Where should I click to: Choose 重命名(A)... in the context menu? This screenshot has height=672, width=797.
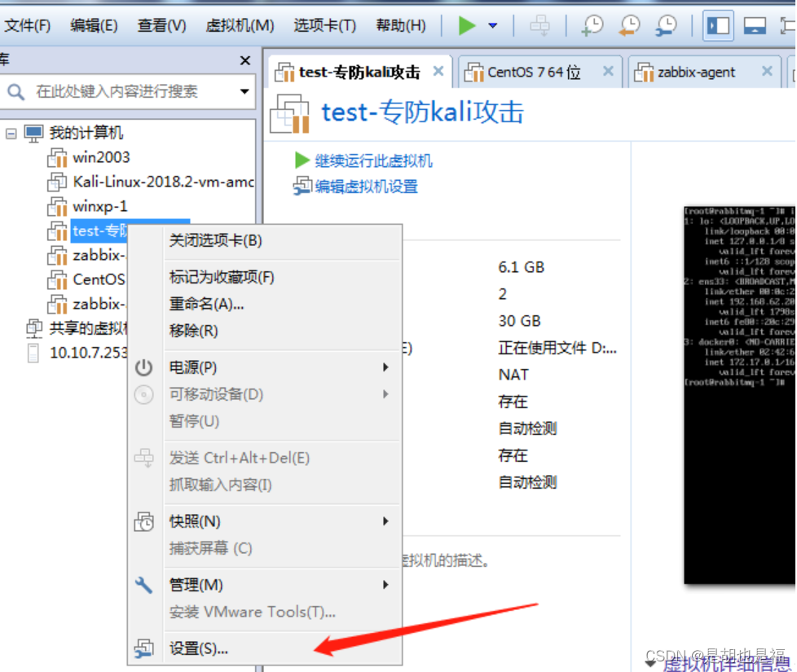tap(206, 305)
